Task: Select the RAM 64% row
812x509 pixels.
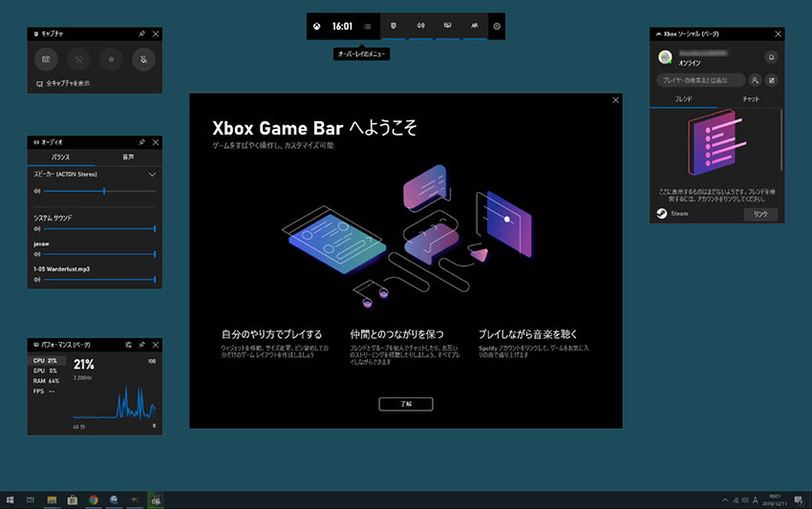Action: pyautogui.click(x=47, y=381)
